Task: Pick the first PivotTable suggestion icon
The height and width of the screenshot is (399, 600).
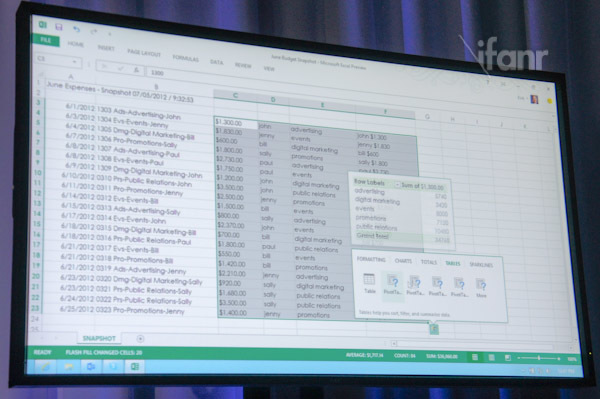Action: (x=393, y=284)
